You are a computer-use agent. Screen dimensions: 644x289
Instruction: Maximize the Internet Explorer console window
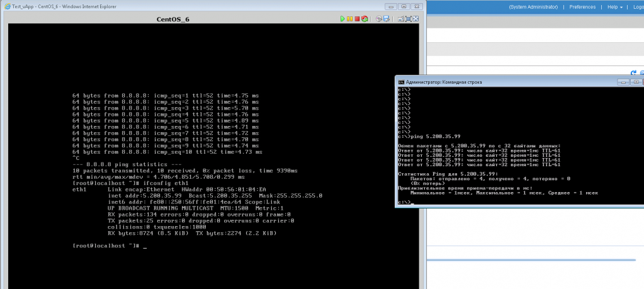pyautogui.click(x=404, y=6)
